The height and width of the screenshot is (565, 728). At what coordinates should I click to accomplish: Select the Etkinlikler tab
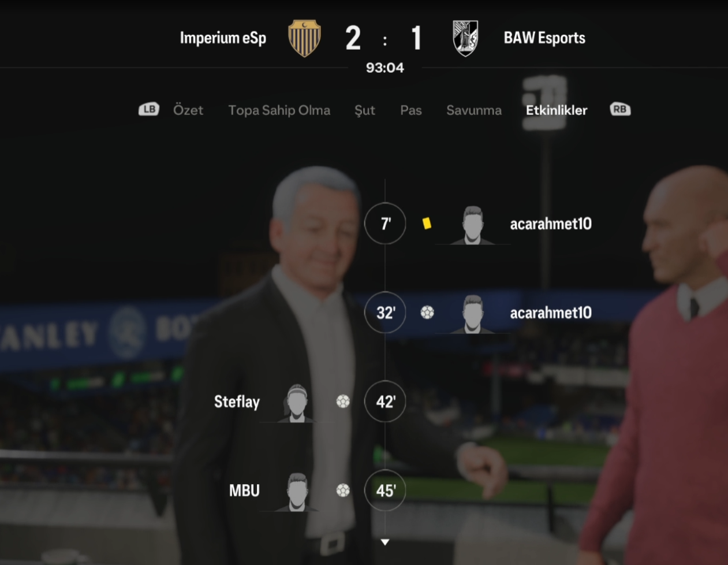pyautogui.click(x=557, y=110)
